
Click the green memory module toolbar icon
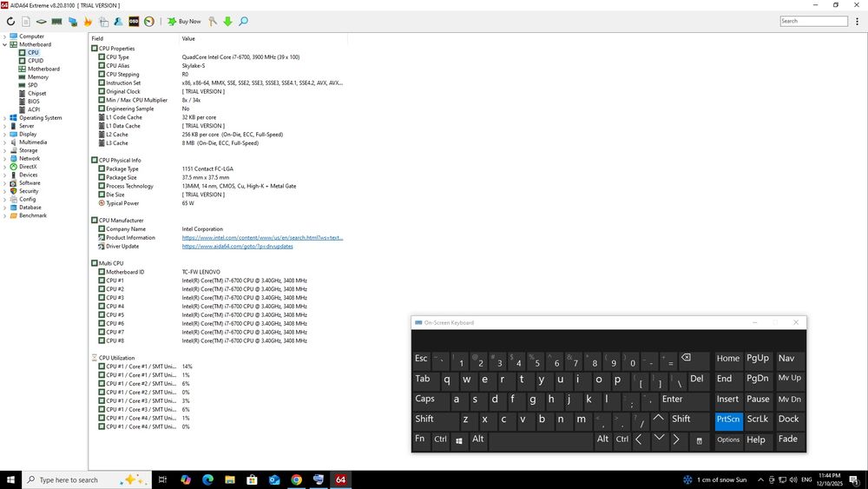(x=56, y=22)
